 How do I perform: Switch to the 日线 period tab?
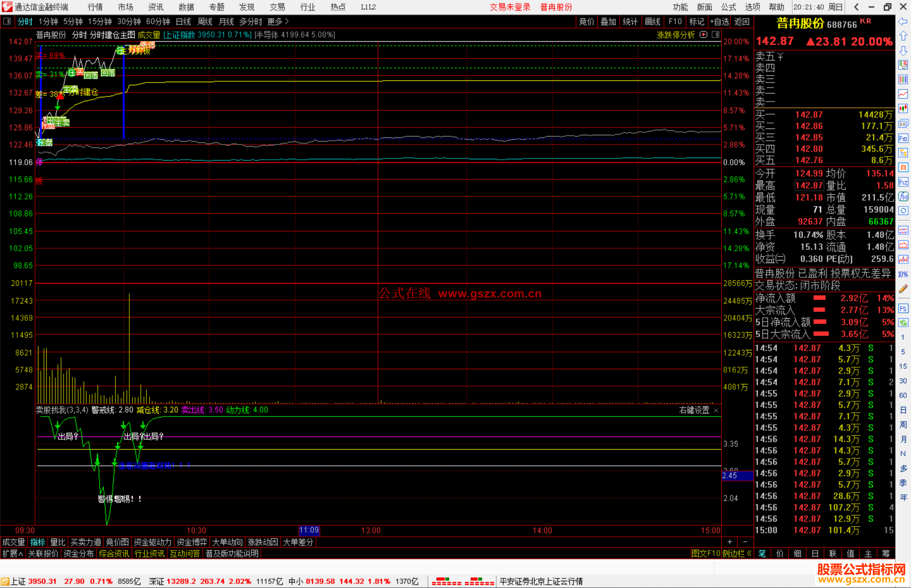pos(183,21)
